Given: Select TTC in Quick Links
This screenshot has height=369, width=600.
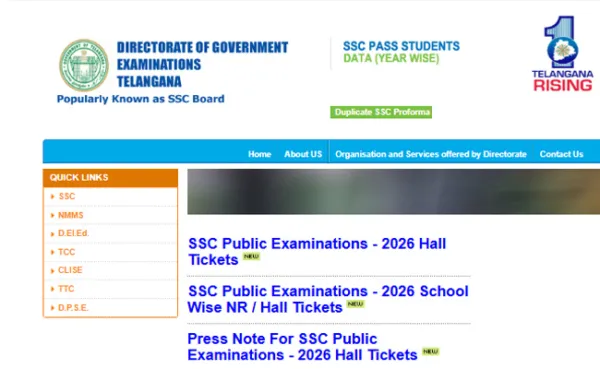Looking at the screenshot, I should coord(66,289).
